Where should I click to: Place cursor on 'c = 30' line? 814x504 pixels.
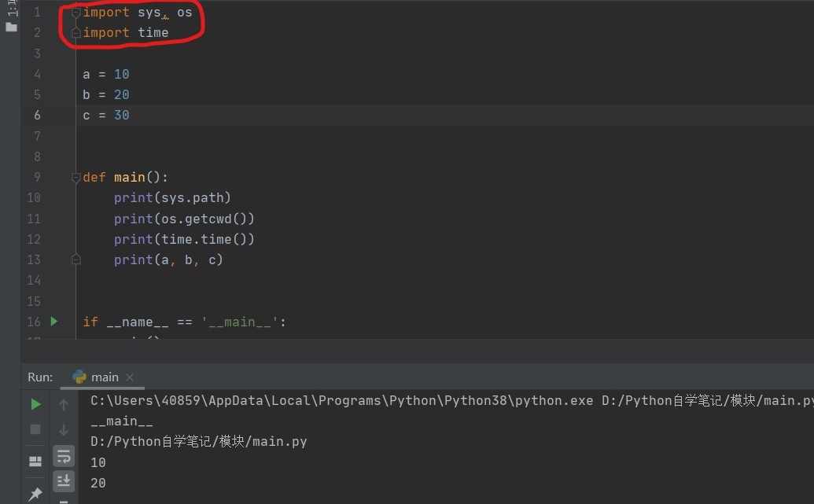[x=106, y=116]
